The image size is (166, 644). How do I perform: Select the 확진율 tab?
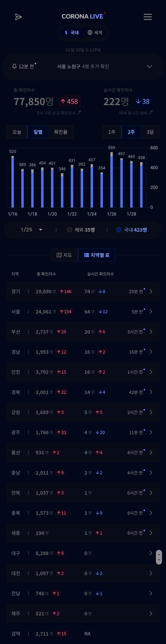tap(61, 132)
